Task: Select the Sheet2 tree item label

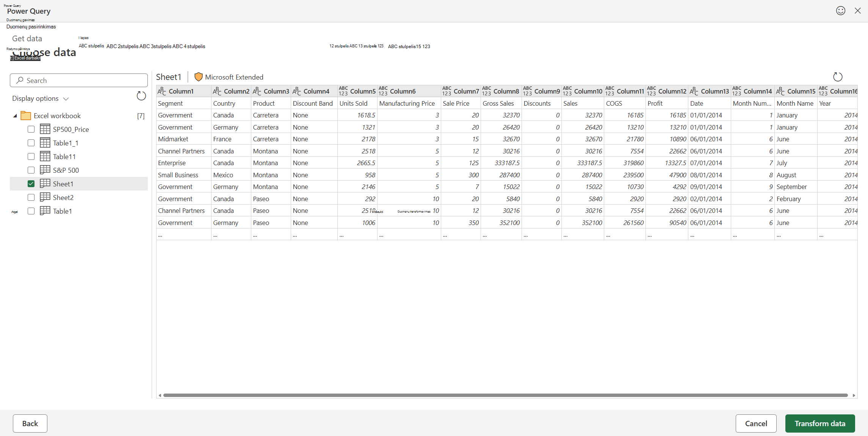Action: pos(63,197)
